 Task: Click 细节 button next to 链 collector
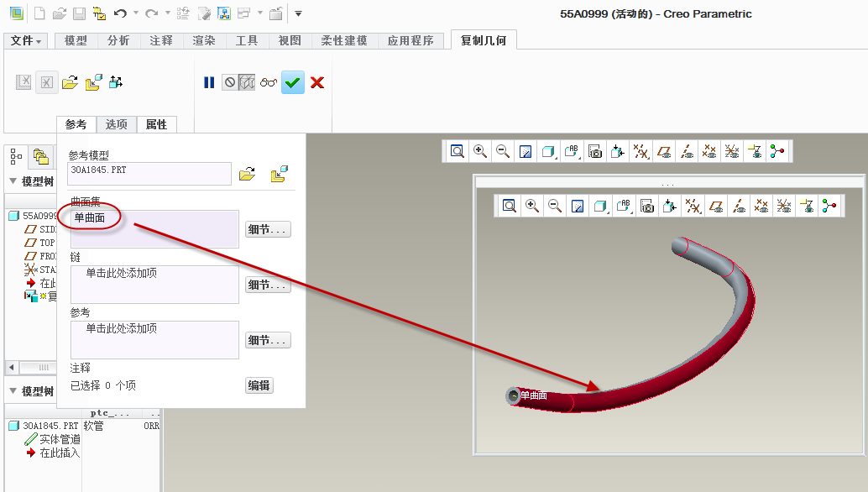coord(268,285)
